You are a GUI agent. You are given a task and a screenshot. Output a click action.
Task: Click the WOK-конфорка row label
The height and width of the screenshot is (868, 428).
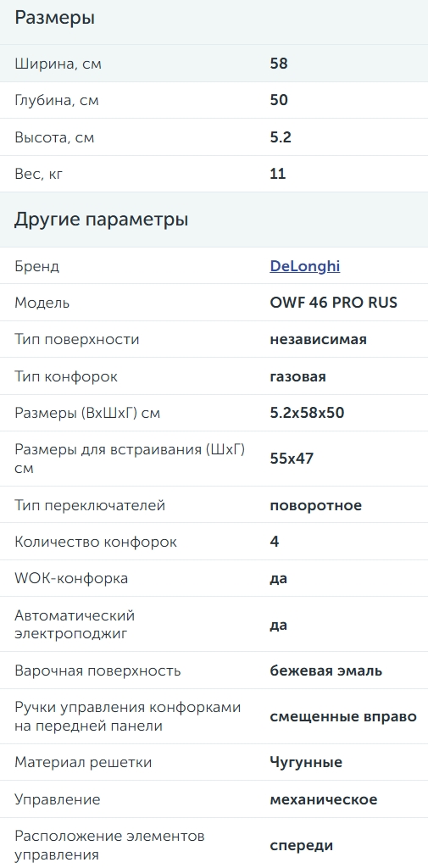(71, 578)
